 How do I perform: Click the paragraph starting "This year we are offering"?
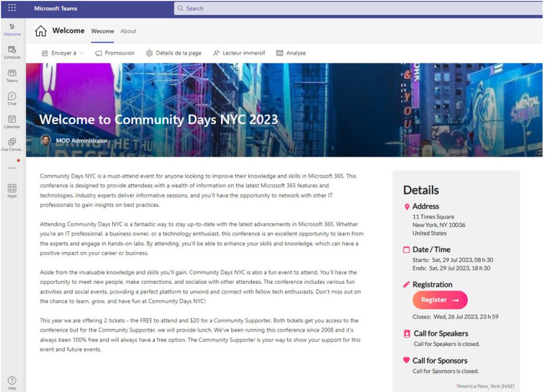pyautogui.click(x=200, y=335)
